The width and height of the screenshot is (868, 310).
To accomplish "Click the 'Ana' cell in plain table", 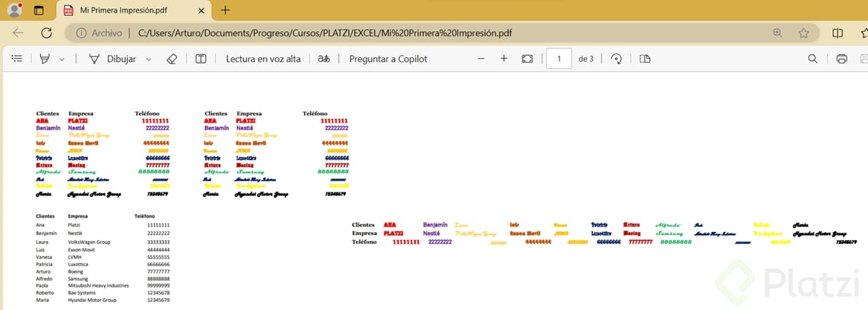I will point(40,225).
